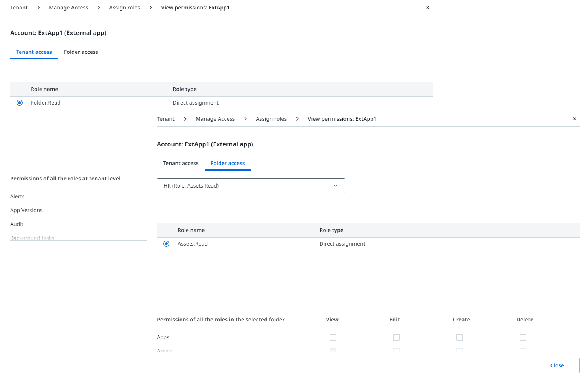588x379 pixels.
Task: Close the Folder access panel using X icon
Action: tap(574, 119)
